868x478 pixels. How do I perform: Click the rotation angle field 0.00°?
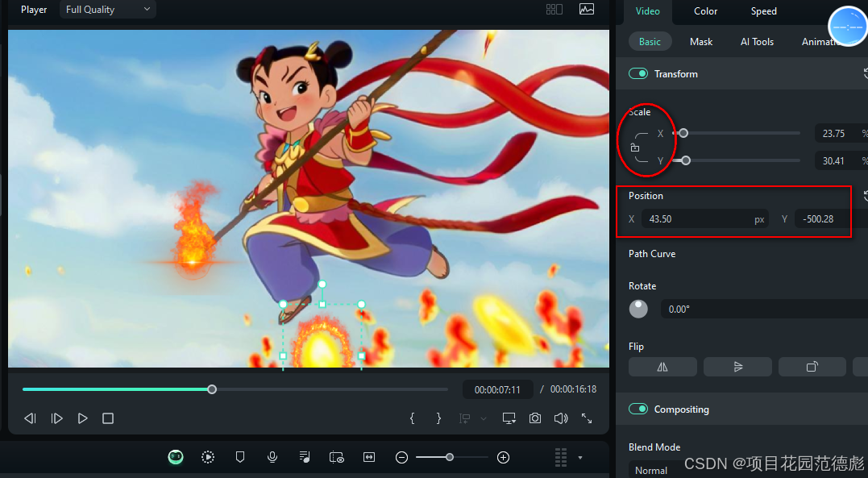(x=764, y=309)
